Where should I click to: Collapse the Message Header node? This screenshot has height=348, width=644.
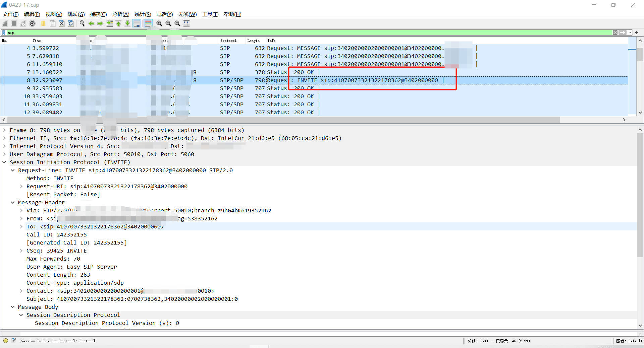tap(13, 203)
